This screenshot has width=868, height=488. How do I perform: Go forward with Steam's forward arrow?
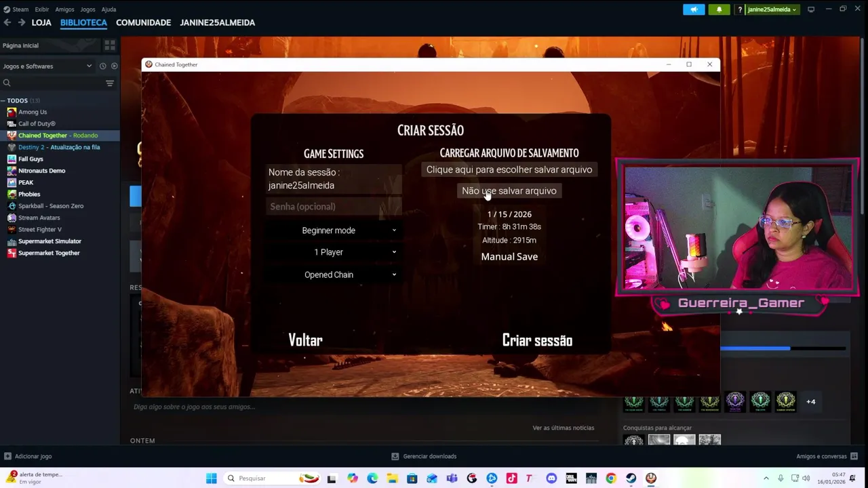click(22, 22)
